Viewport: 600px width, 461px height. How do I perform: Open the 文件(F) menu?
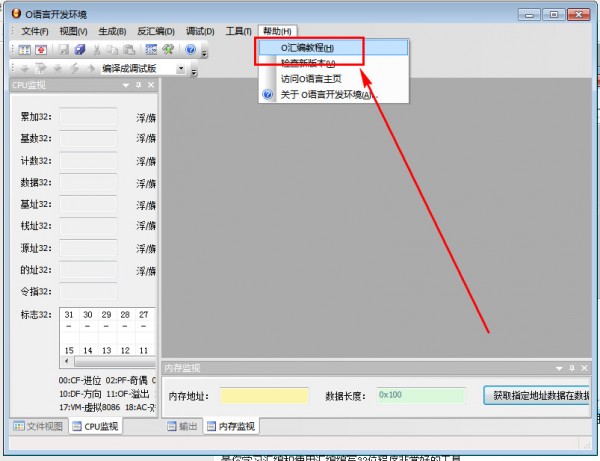(x=34, y=31)
